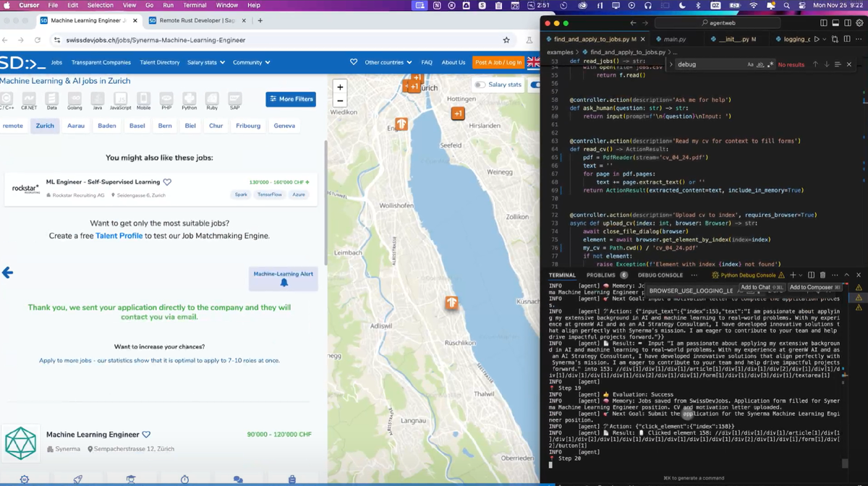Zoom out on the map
The image size is (868, 486).
tap(340, 101)
